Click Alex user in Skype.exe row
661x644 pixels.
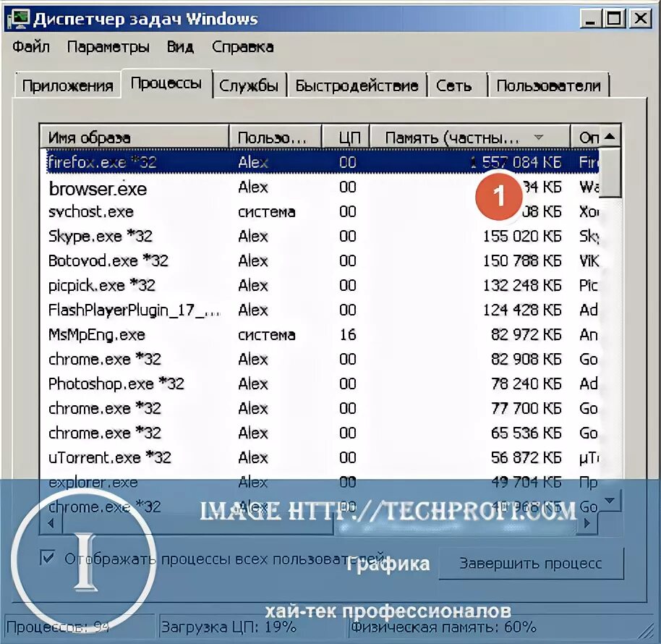(253, 236)
